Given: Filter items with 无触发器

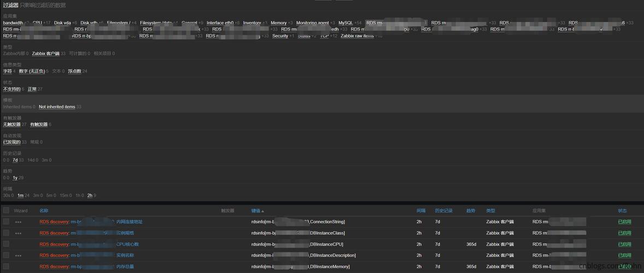Looking at the screenshot, I should pyautogui.click(x=11, y=124).
